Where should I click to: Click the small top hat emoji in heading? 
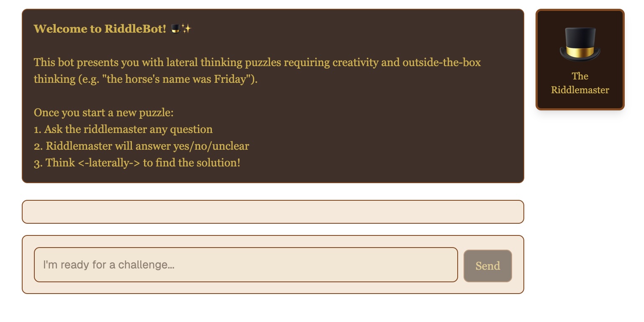(x=176, y=29)
